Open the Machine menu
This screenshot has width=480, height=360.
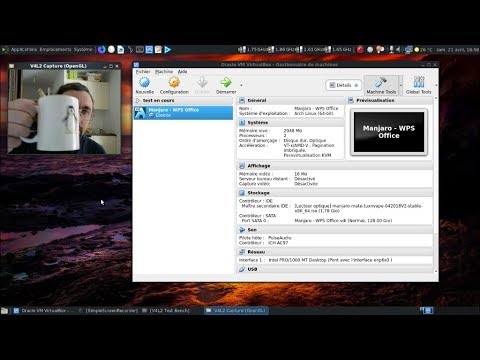coord(164,72)
